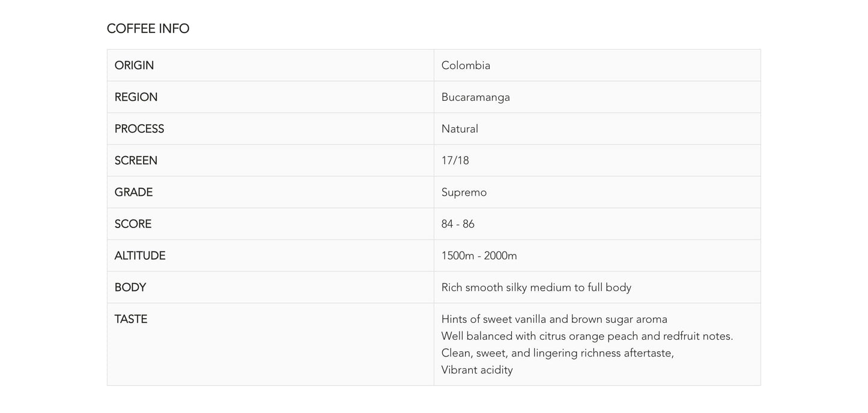
Task: Click the Vibrant acidity text
Action: (x=477, y=370)
